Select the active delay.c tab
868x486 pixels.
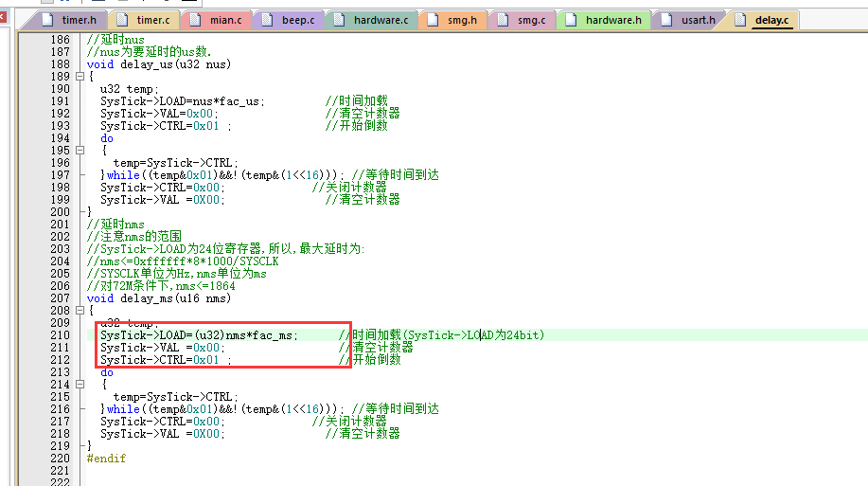[764, 20]
